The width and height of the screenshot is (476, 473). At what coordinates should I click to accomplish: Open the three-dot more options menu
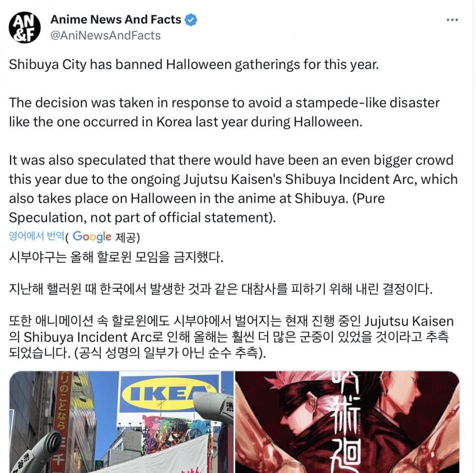coord(452,20)
